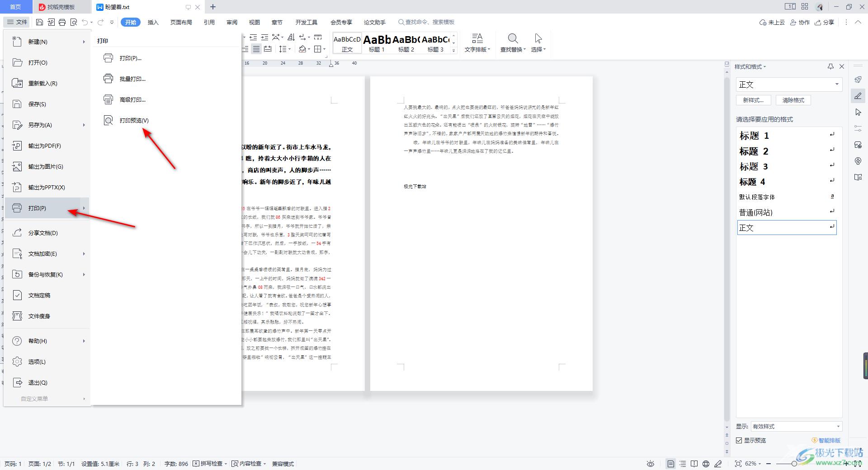This screenshot has height=470, width=868.
Task: Switch to the 插入 ribbon tab
Action: [x=153, y=22]
